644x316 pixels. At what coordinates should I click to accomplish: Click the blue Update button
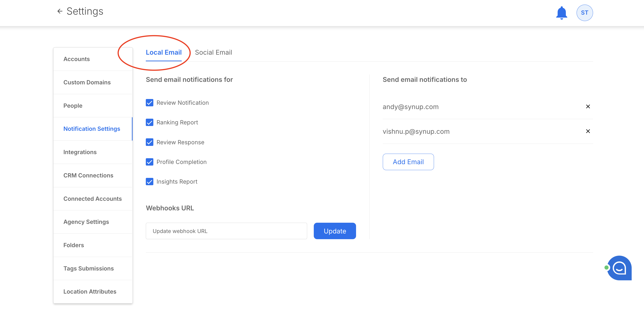pos(335,231)
